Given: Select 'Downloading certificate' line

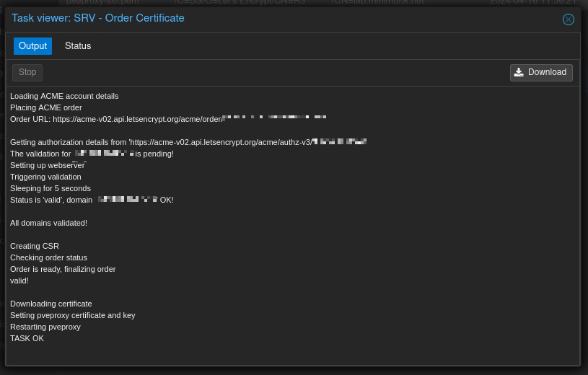Looking at the screenshot, I should point(51,304).
